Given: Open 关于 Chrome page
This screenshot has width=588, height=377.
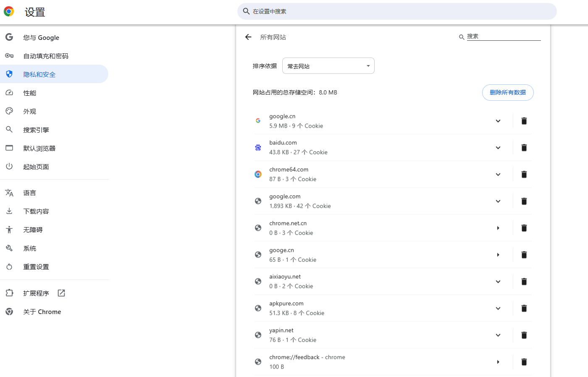Looking at the screenshot, I should 54,312.
